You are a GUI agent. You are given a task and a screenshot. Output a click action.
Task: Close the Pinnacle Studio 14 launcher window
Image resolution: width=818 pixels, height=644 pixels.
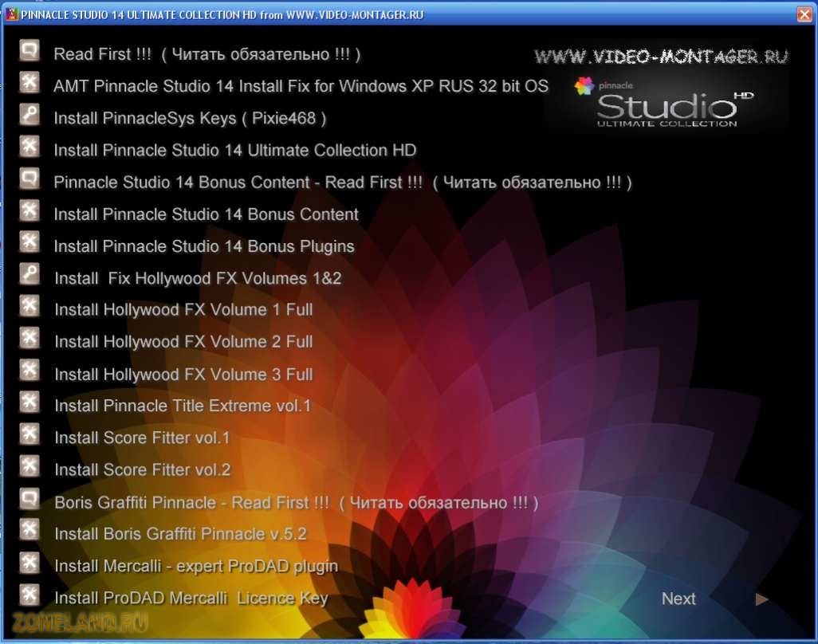click(x=805, y=14)
